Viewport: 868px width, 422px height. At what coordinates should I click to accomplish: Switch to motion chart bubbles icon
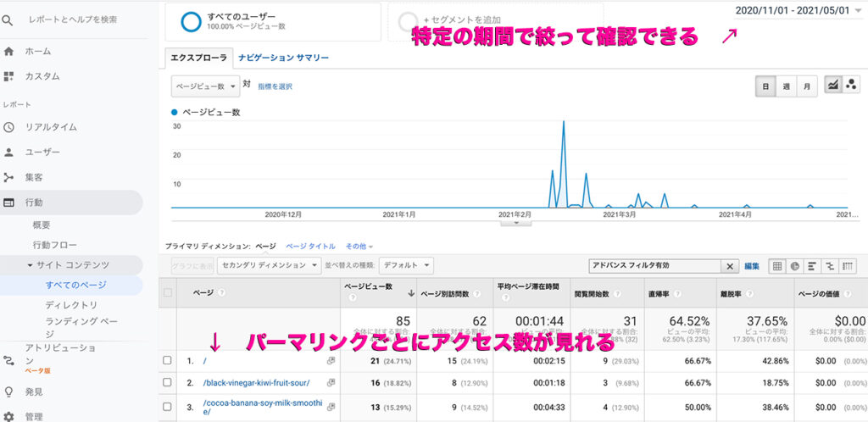tap(851, 85)
